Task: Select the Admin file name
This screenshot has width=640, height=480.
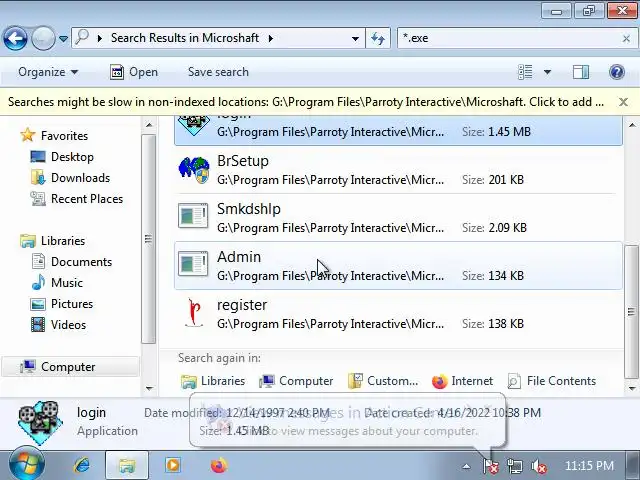Action: (x=239, y=257)
